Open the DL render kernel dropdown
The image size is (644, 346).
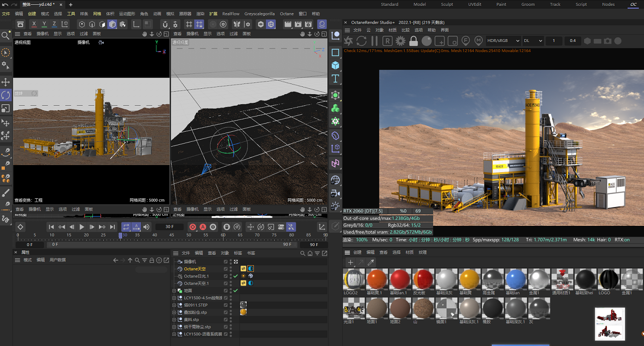(533, 41)
